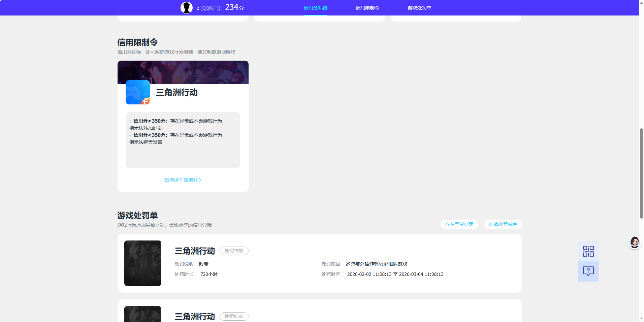Open the 如何提升信用分 link
This screenshot has height=322, width=644.
click(182, 180)
